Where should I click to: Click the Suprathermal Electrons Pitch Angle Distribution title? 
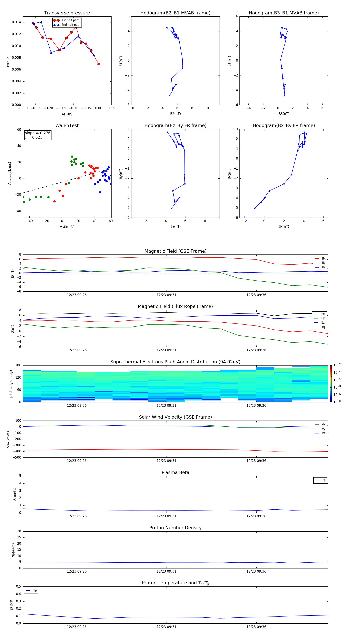click(x=175, y=362)
